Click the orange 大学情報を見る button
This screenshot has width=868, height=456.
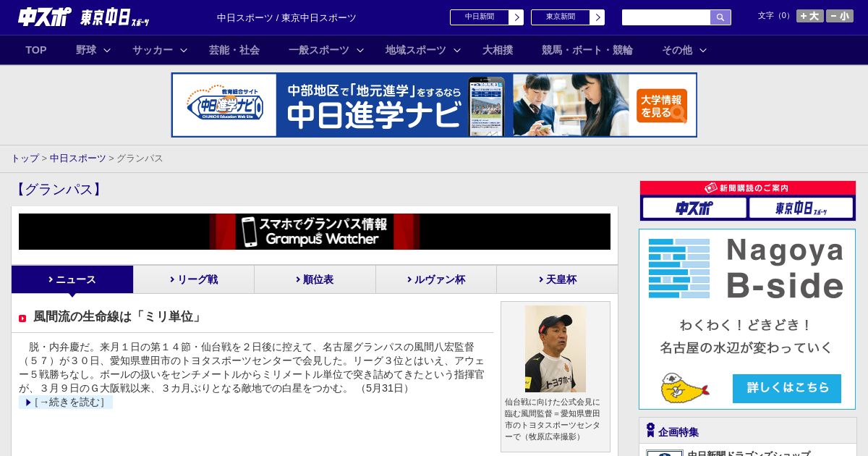pyautogui.click(x=662, y=106)
